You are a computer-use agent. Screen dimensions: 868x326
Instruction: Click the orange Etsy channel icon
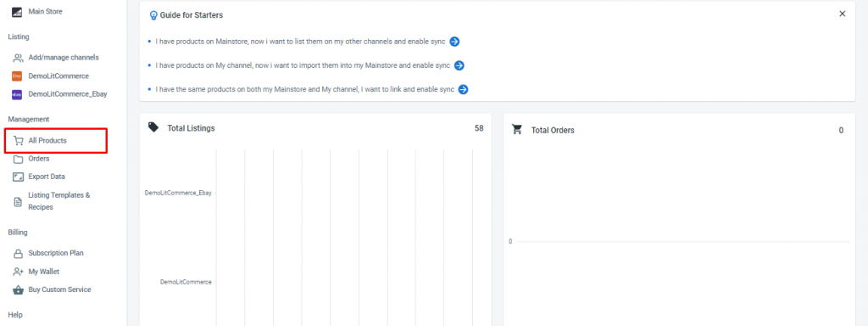tap(17, 76)
